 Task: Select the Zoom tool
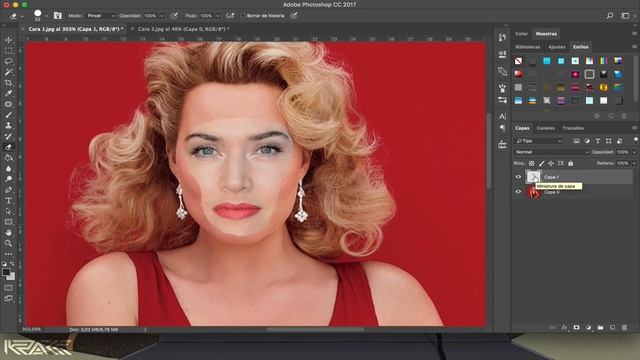click(x=8, y=243)
